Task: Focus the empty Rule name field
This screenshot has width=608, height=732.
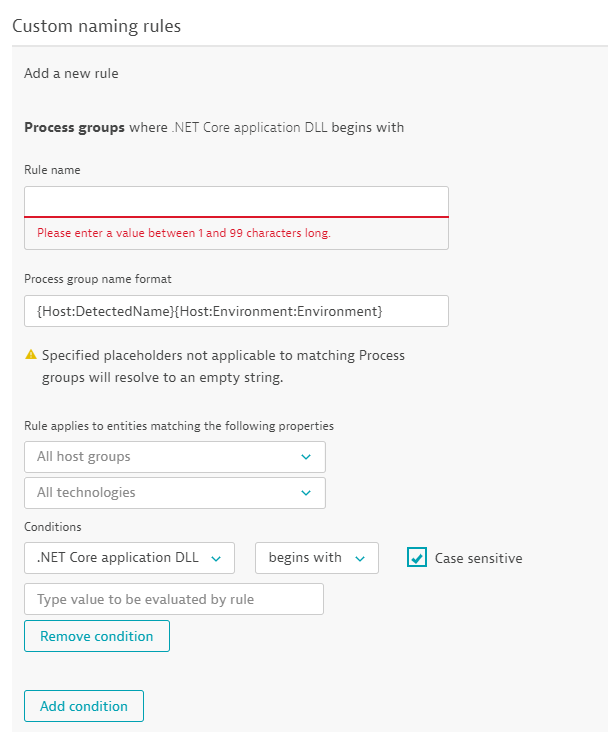Action: click(236, 201)
